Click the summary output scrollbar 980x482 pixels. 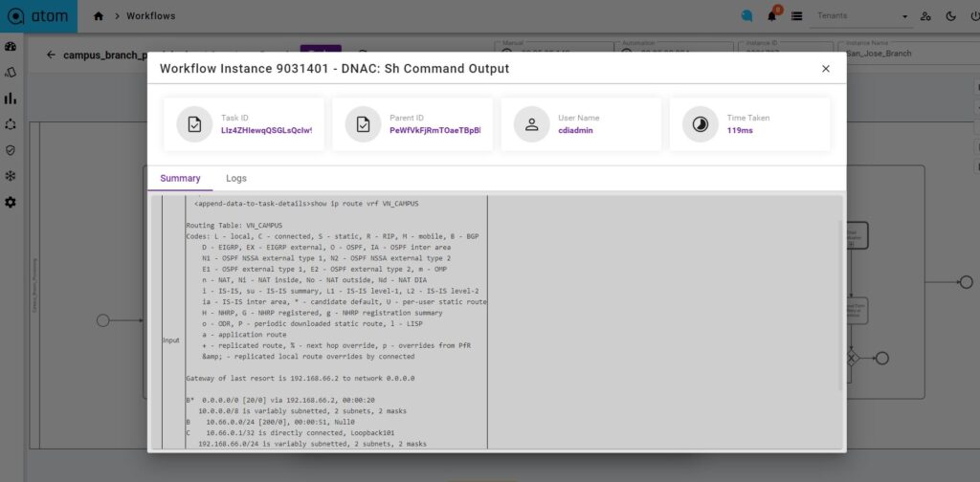[x=840, y=306]
